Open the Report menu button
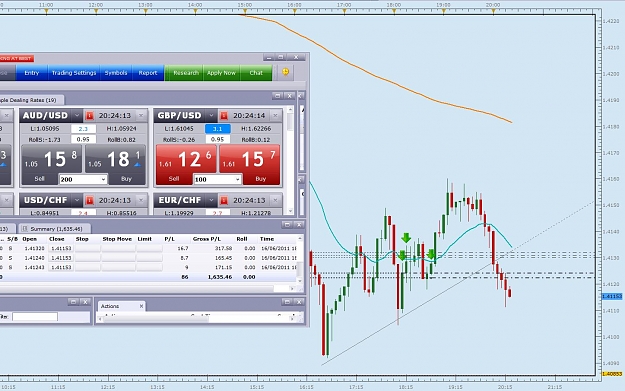 [148, 73]
